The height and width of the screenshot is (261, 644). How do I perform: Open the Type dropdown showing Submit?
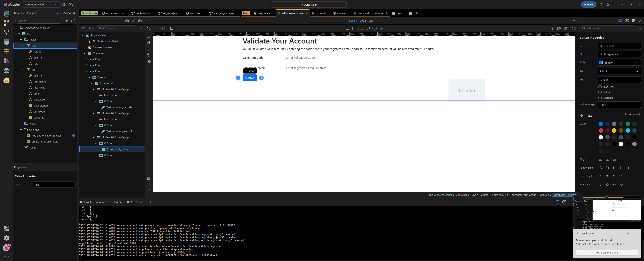619,71
